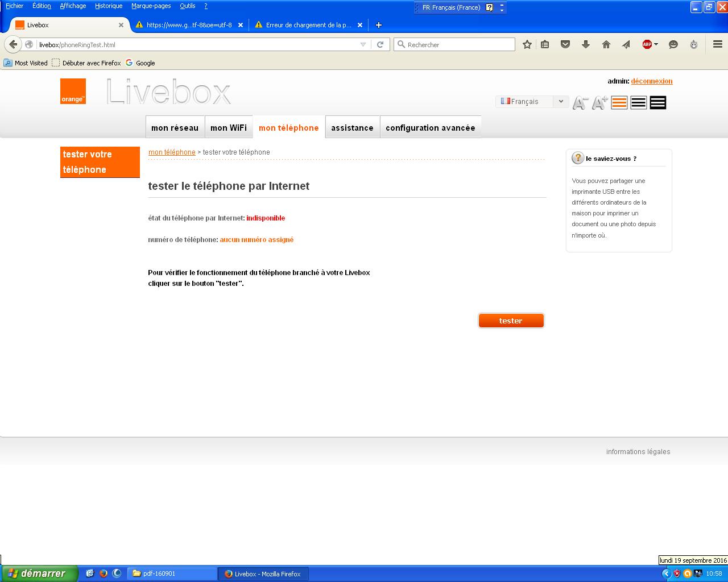
Task: Open the Pocket icon in toolbar
Action: click(x=565, y=44)
